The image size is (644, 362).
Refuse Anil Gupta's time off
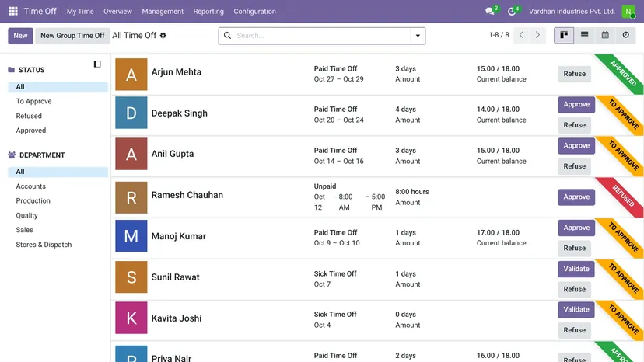[574, 166]
